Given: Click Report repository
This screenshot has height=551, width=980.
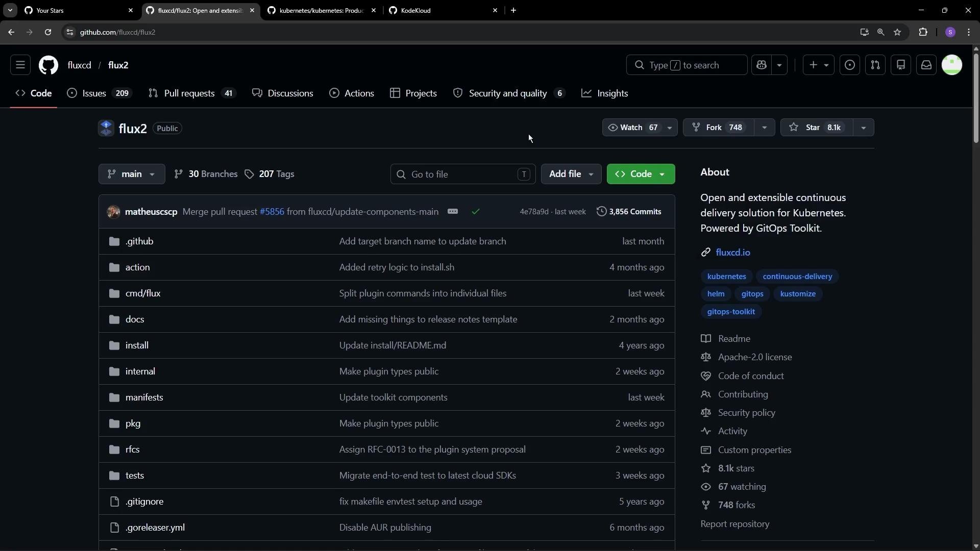Looking at the screenshot, I should click(x=735, y=524).
